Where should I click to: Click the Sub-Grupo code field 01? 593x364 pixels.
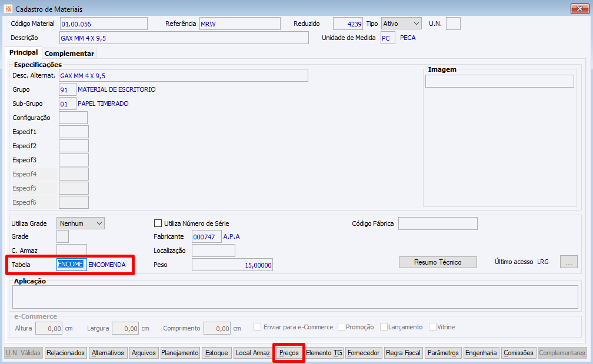pos(67,103)
